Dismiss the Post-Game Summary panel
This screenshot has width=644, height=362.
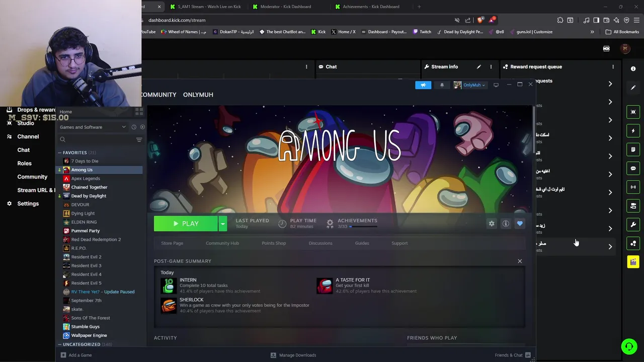(520, 261)
